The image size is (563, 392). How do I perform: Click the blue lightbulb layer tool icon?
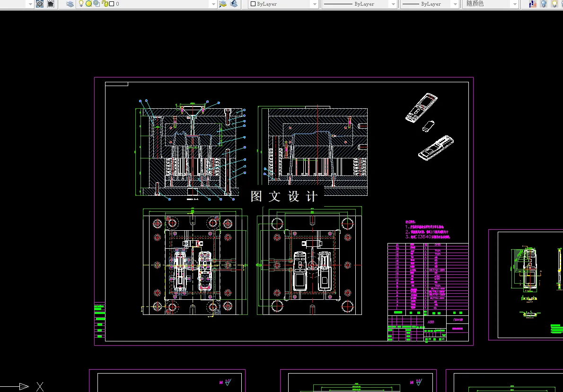tap(544, 4)
